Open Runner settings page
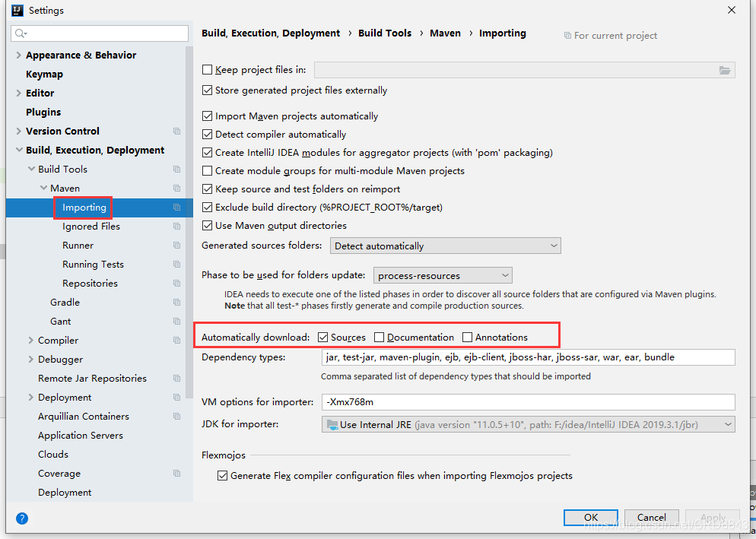 (78, 246)
